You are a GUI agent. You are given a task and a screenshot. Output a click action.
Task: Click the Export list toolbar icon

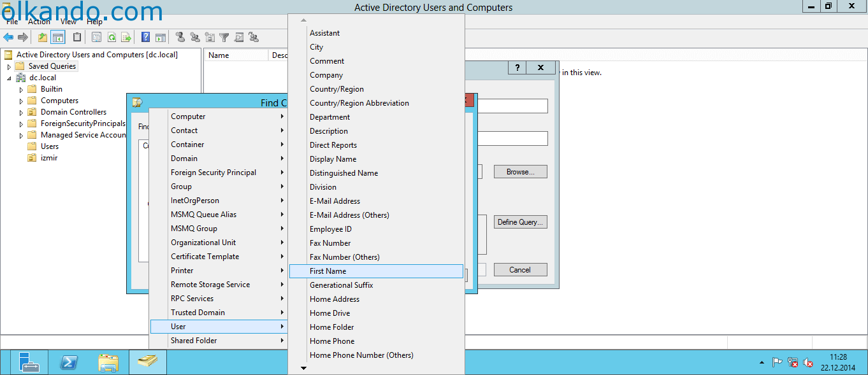click(126, 38)
